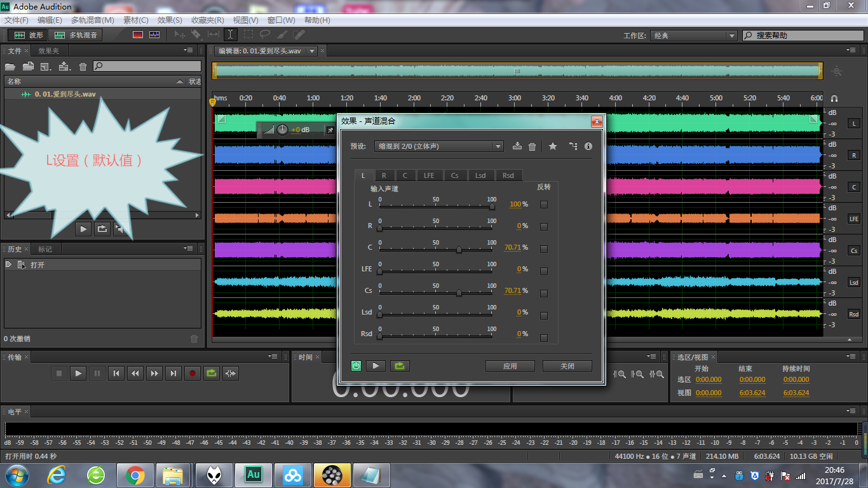The image size is (868, 488).
Task: Show the spectral pitch display
Action: [x=154, y=35]
